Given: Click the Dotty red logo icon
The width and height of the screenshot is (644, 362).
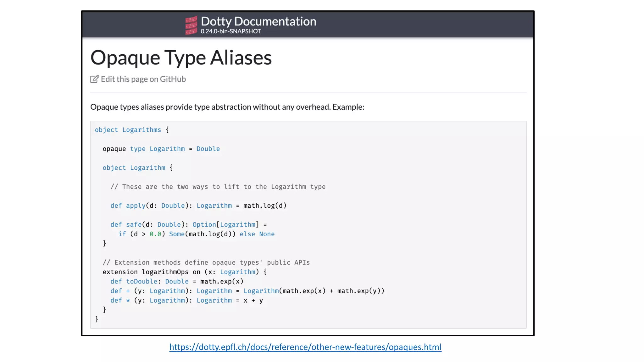Looking at the screenshot, I should [x=191, y=25].
